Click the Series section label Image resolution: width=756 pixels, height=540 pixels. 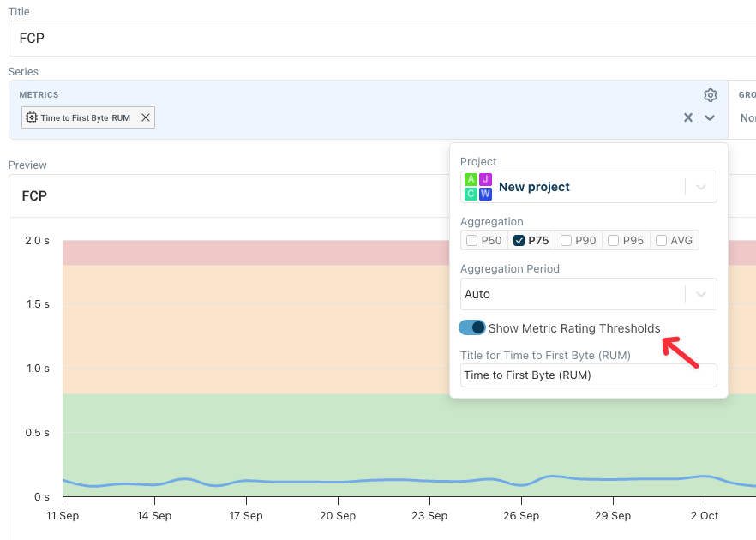23,72
